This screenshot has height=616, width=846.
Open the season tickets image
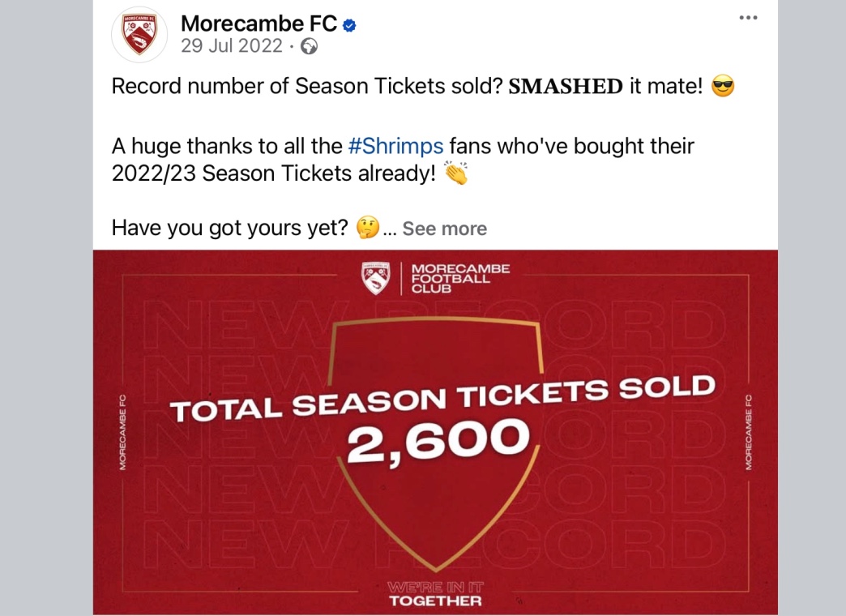tap(435, 432)
